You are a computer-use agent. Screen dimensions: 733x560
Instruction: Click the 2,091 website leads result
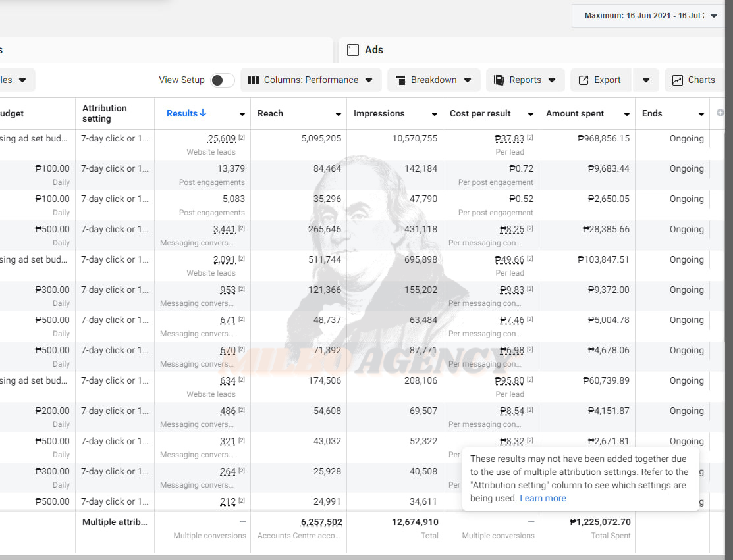(224, 260)
